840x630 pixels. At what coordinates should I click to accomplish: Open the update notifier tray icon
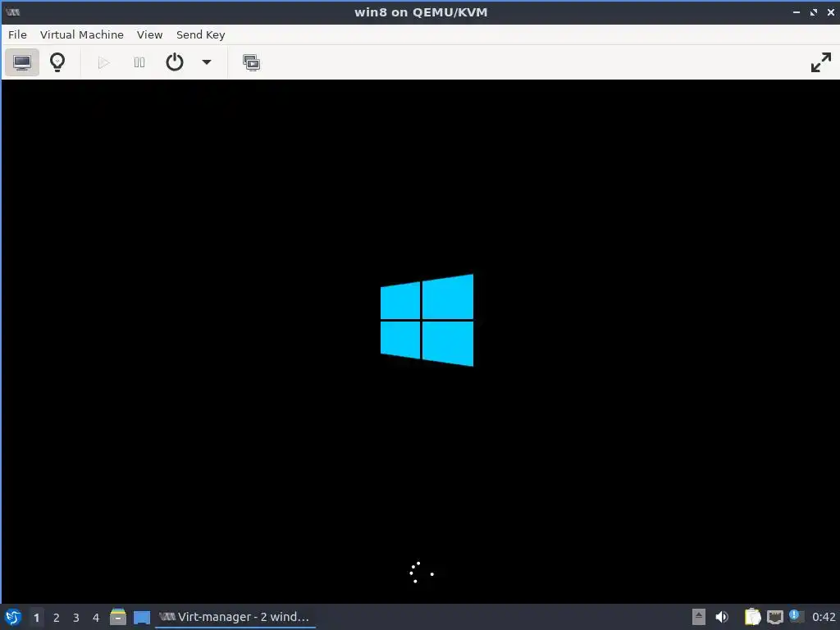click(x=796, y=616)
